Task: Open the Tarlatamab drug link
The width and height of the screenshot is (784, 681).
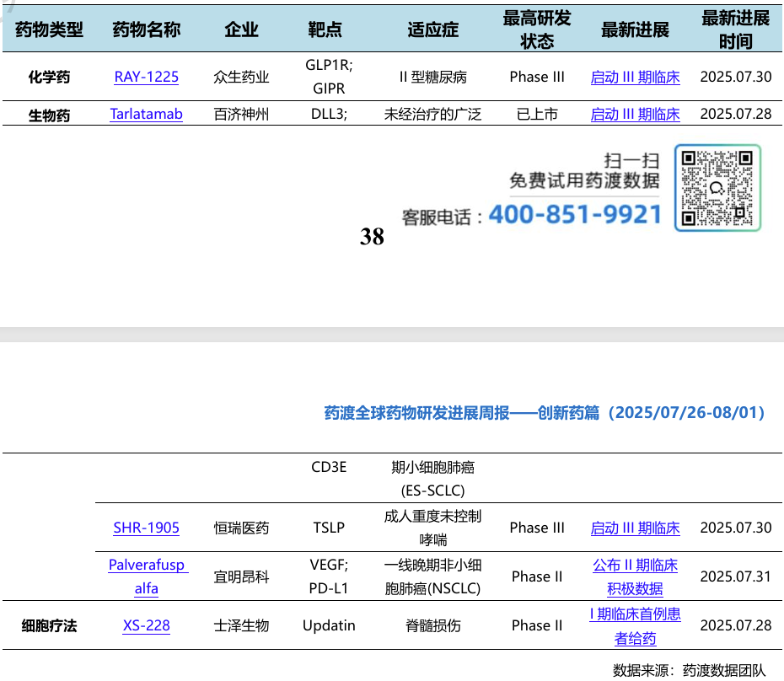Action: (146, 114)
